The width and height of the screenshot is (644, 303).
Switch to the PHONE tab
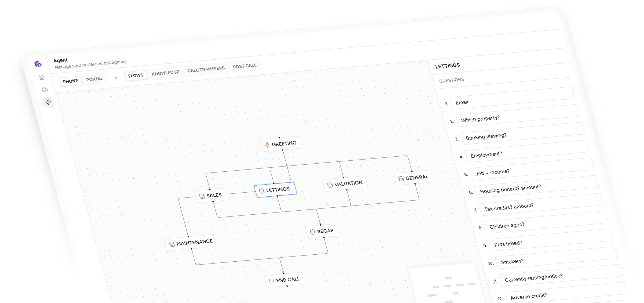click(70, 81)
